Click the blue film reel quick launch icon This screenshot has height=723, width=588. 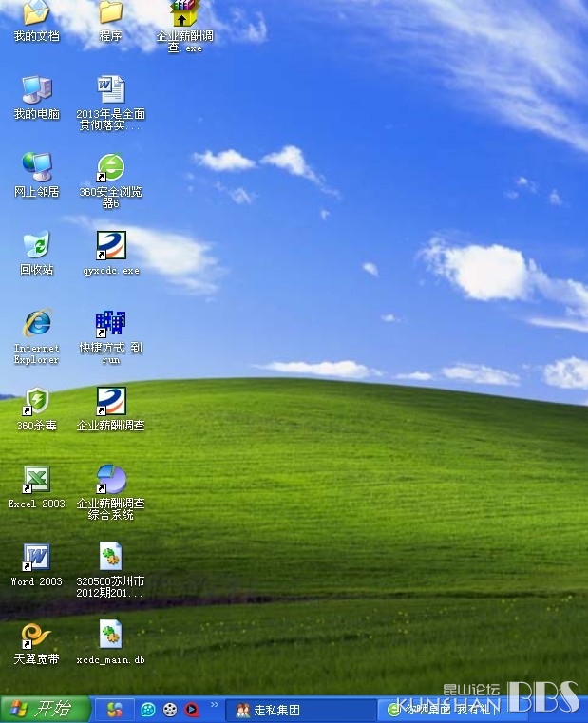click(147, 710)
